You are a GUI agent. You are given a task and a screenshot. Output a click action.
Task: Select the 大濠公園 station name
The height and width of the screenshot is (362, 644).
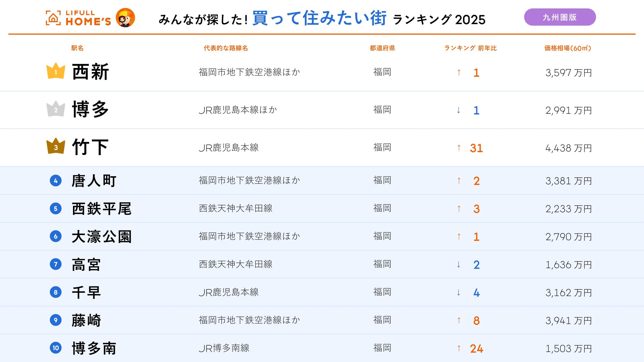pos(102,237)
